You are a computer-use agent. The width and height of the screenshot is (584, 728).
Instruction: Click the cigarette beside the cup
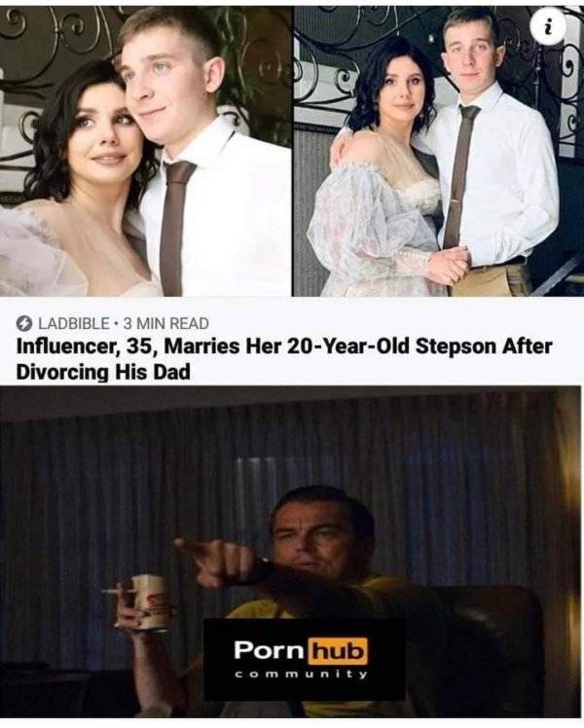pyautogui.click(x=118, y=591)
